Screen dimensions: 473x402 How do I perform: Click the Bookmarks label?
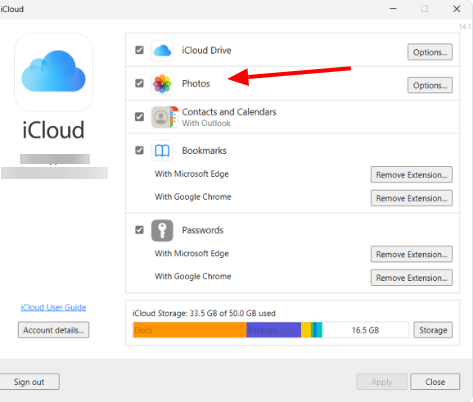pos(204,151)
